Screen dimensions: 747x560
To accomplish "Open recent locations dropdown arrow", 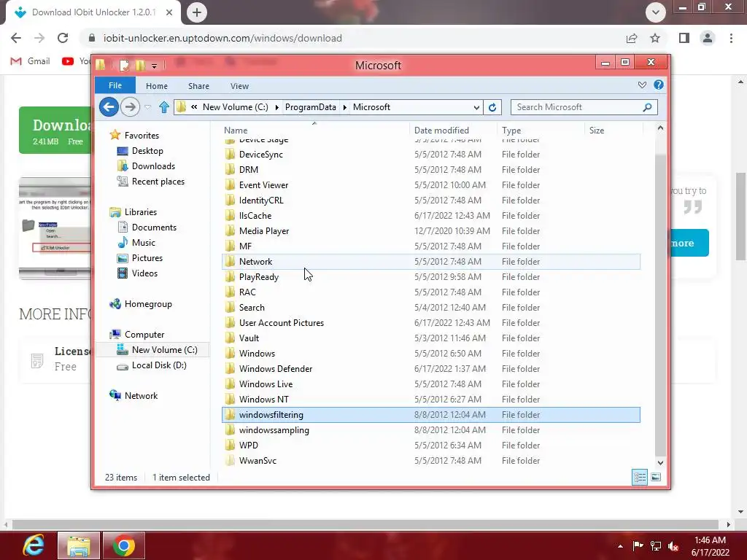I will pyautogui.click(x=147, y=107).
